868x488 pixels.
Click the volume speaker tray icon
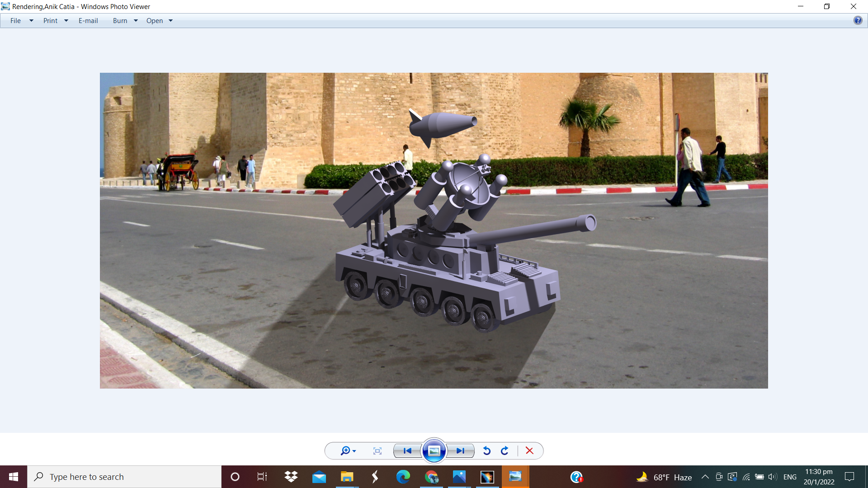[x=773, y=477]
